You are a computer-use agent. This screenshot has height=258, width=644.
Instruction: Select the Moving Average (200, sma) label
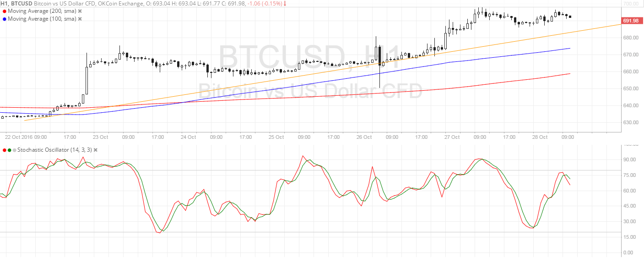[x=42, y=11]
